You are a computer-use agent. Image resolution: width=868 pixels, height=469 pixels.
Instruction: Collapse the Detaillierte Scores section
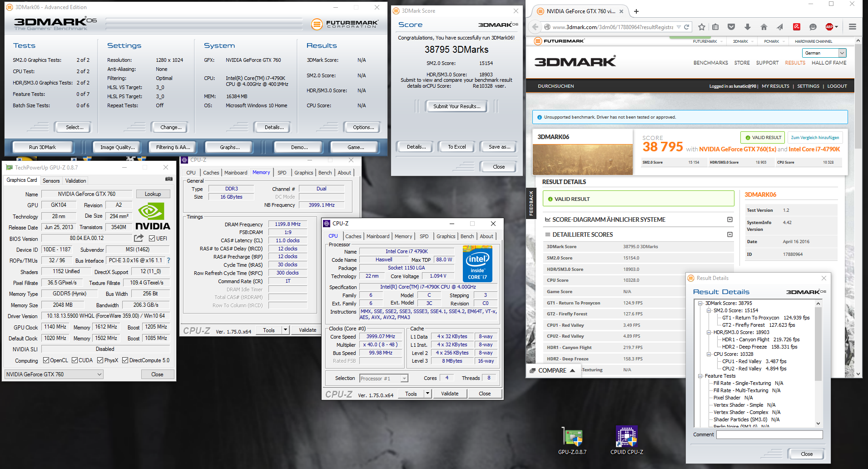pos(730,234)
